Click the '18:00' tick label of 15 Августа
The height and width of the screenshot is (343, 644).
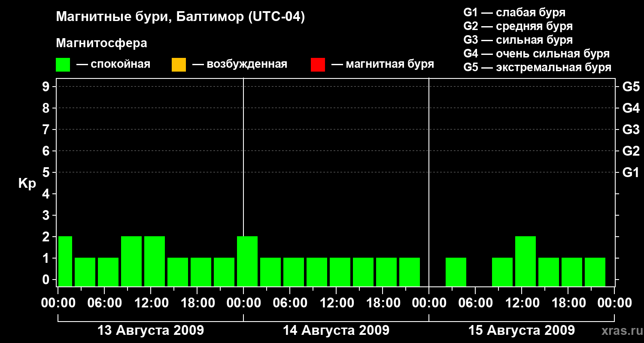[x=568, y=303]
